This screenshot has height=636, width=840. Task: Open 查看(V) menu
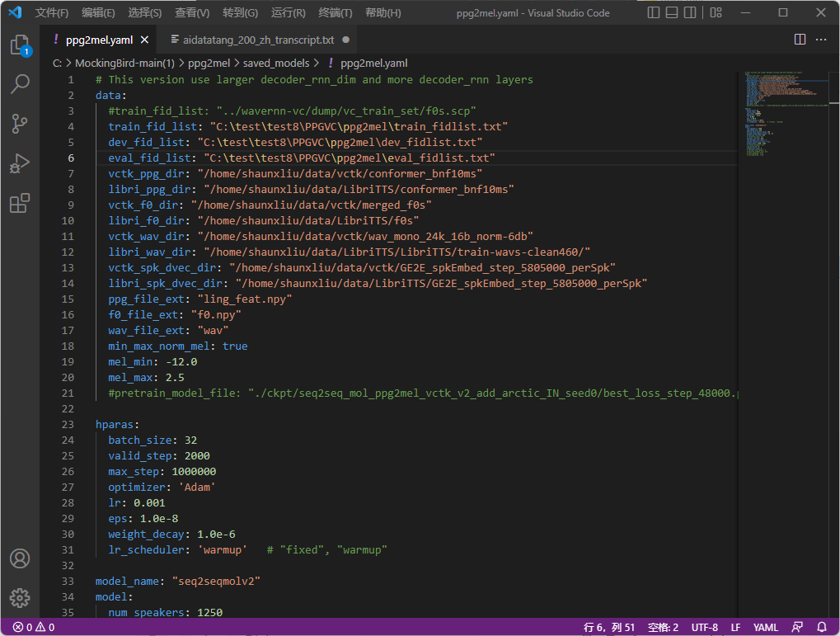[x=192, y=13]
